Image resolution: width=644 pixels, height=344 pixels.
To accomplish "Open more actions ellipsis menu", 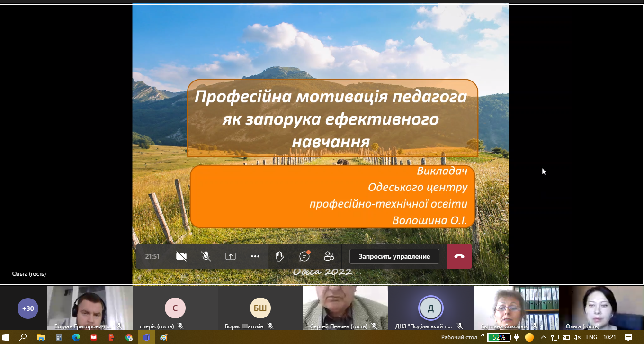I will coord(255,256).
